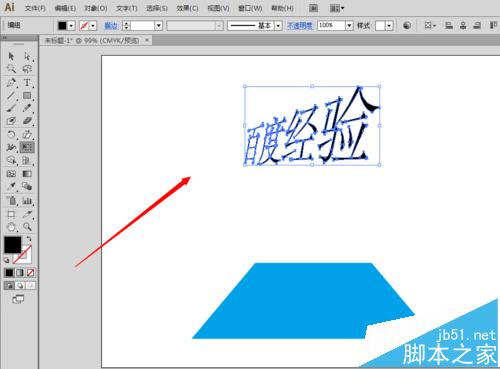500x369 pixels.
Task: Select the Rotate tool
Action: pos(11,134)
